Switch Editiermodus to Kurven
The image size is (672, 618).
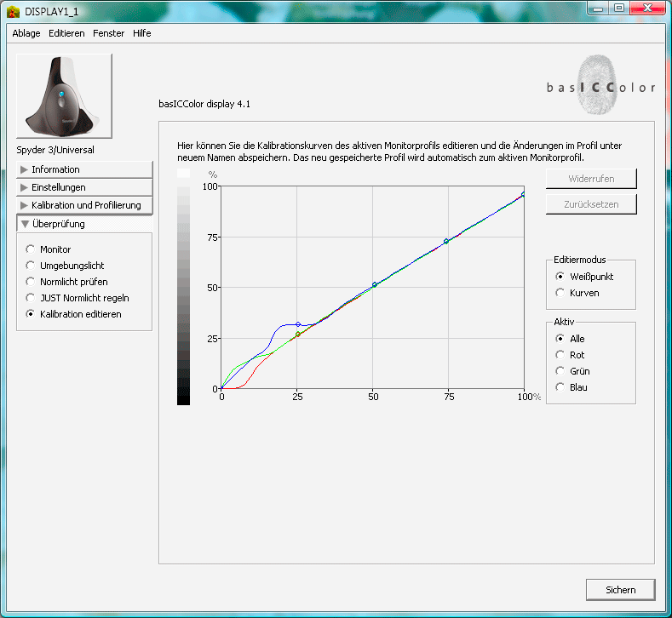(x=560, y=293)
